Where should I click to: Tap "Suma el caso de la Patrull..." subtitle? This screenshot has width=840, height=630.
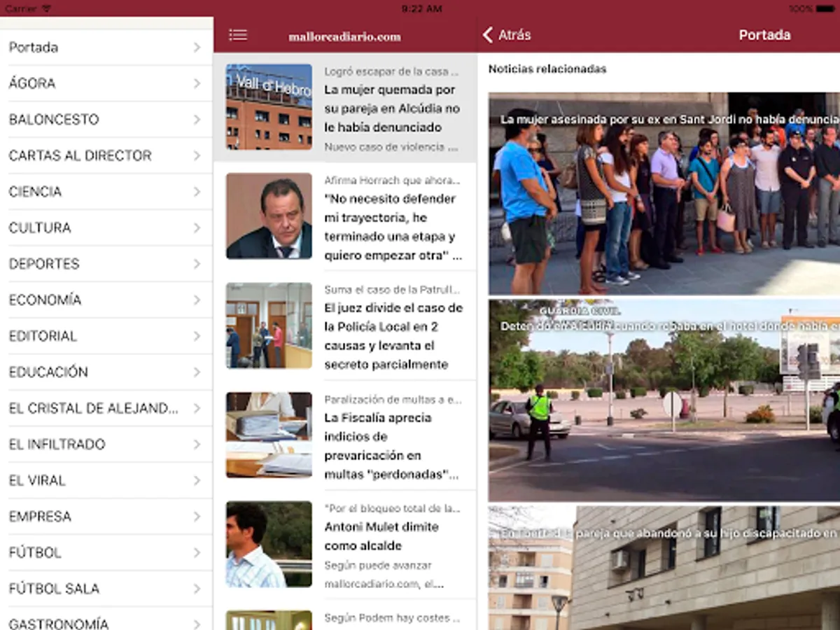[x=393, y=290]
